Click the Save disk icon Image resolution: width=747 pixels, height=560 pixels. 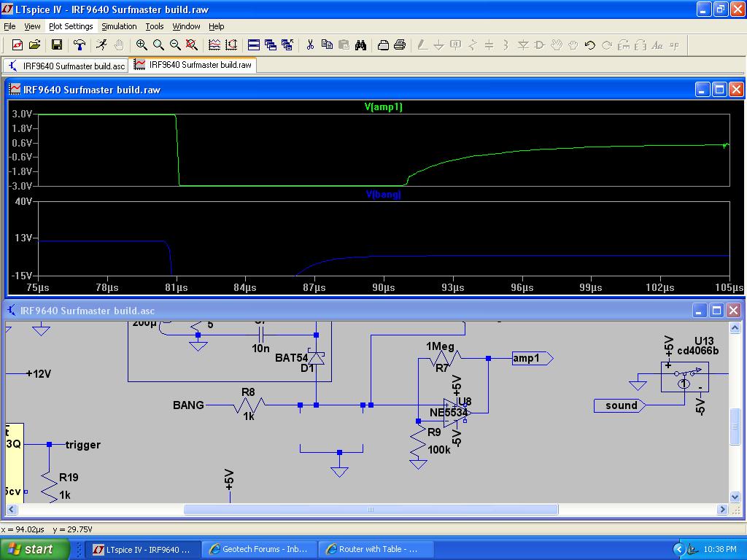tap(56, 45)
